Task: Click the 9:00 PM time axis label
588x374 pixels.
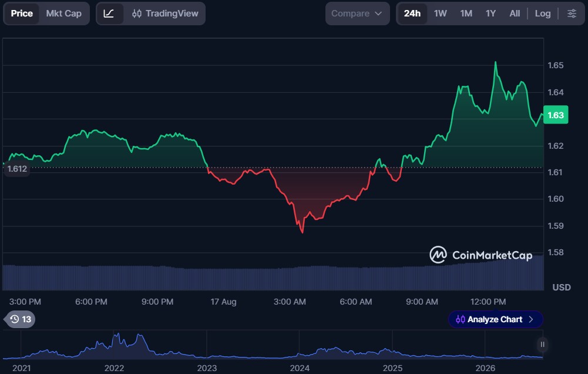Action: pos(157,302)
